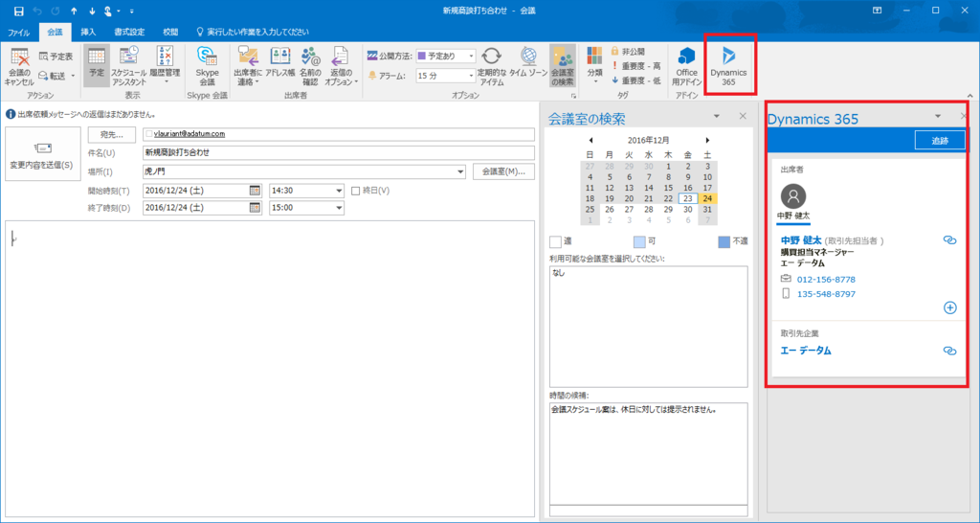Click the Subject field 新規商談打ち合わせ
This screenshot has width=980, height=523.
(338, 152)
